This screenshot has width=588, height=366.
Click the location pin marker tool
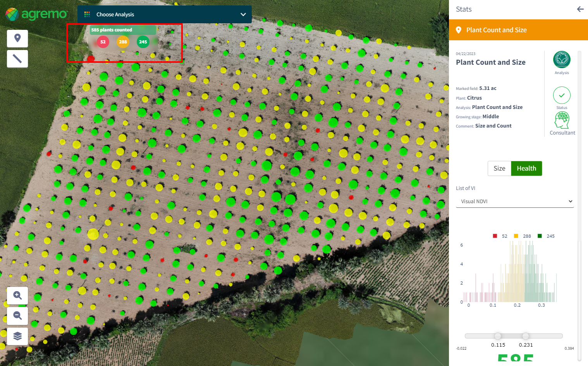coord(17,38)
